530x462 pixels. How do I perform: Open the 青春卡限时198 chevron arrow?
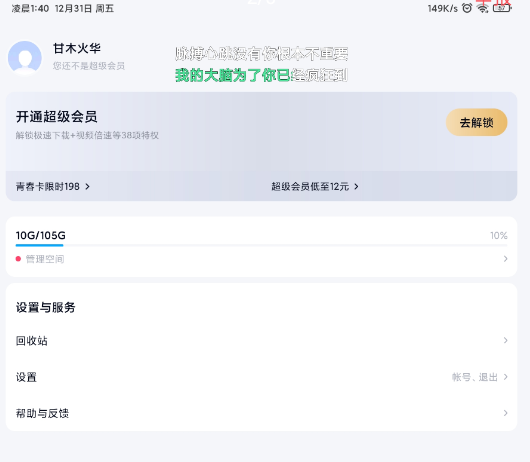(x=88, y=187)
